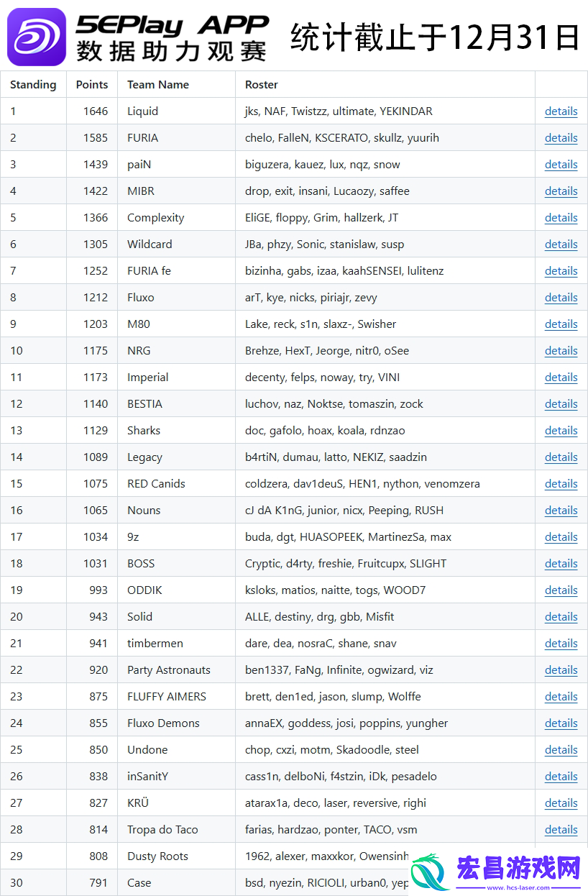Click the Team Name column header

177,85
